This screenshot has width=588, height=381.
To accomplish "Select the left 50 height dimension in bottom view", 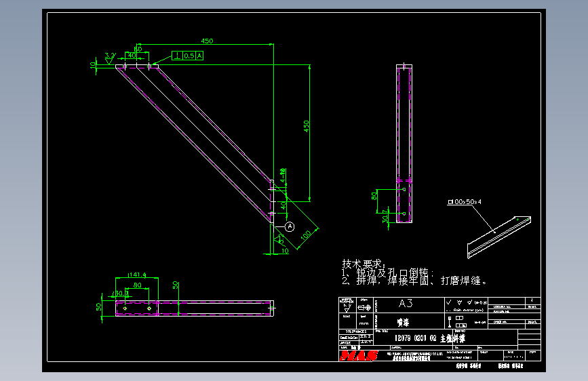I will (98, 307).
